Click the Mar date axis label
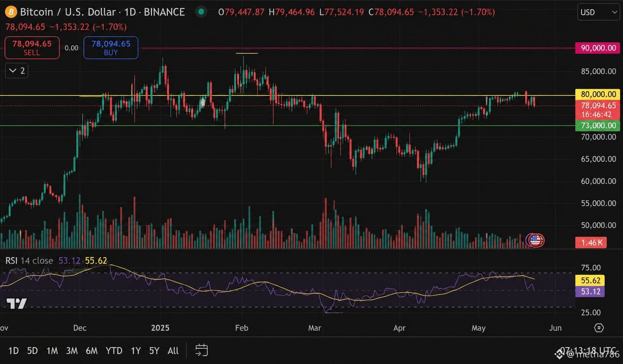623x364 pixels. (x=315, y=328)
